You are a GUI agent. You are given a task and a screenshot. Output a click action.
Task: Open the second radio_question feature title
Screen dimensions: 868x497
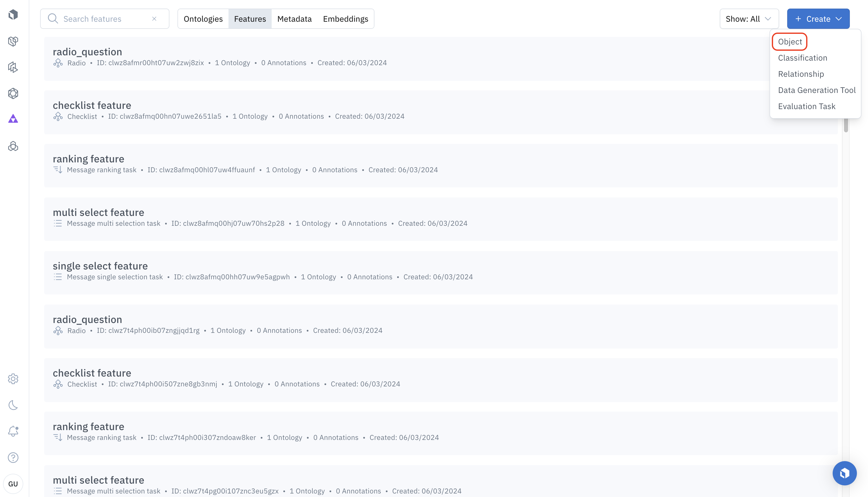tap(87, 319)
